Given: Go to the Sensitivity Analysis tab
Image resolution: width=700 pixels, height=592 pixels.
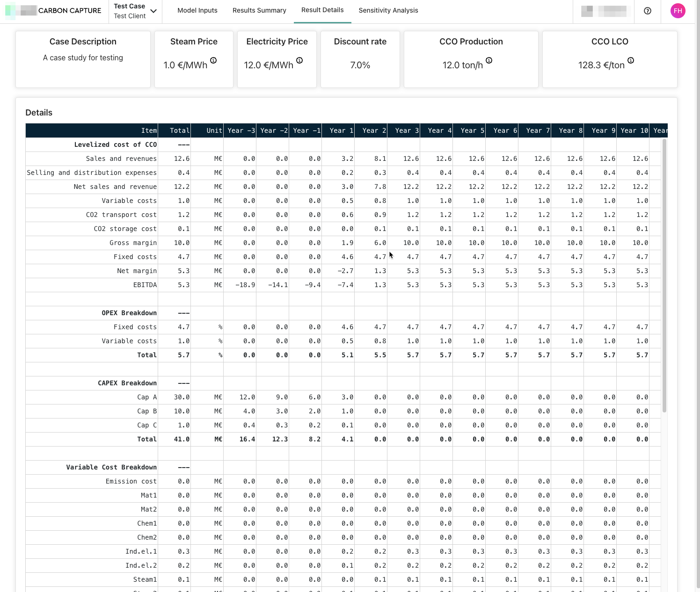Looking at the screenshot, I should click(388, 10).
